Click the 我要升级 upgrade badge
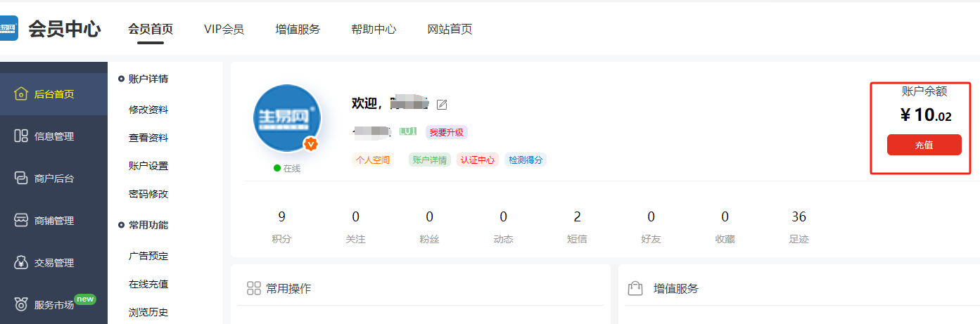This screenshot has width=980, height=324. [447, 132]
